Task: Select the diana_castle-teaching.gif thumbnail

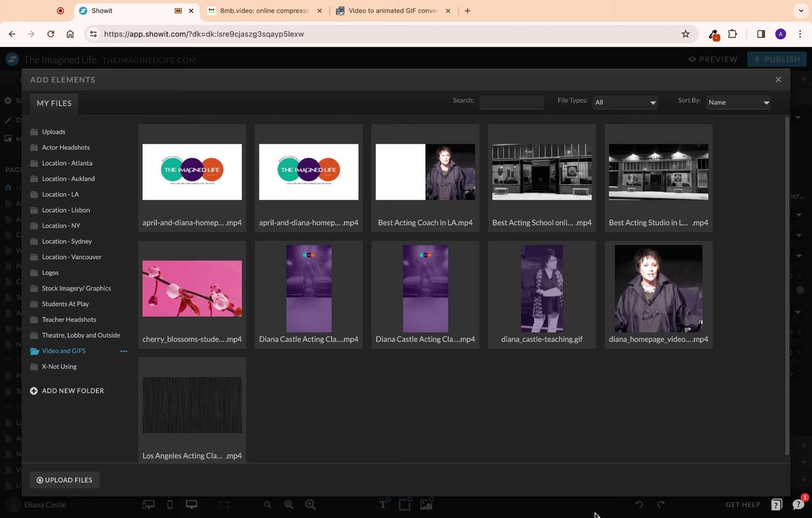Action: pos(542,288)
